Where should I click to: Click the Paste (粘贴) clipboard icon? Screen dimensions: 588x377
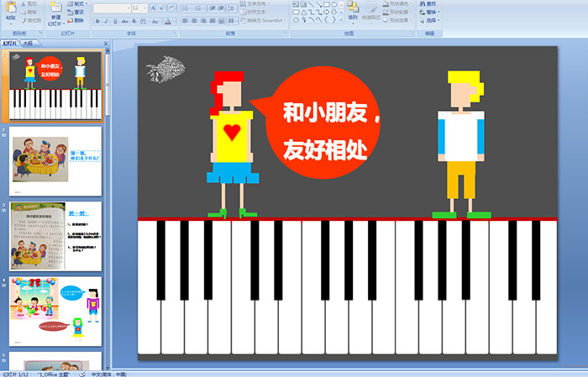[11, 8]
